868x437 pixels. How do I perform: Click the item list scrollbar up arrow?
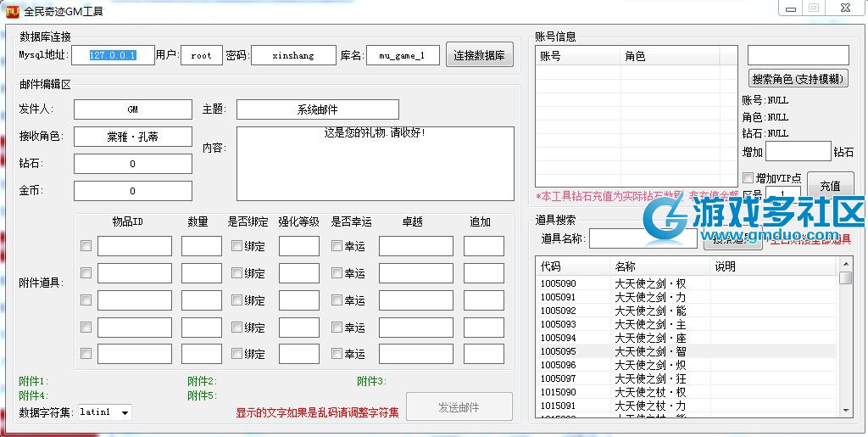(845, 264)
